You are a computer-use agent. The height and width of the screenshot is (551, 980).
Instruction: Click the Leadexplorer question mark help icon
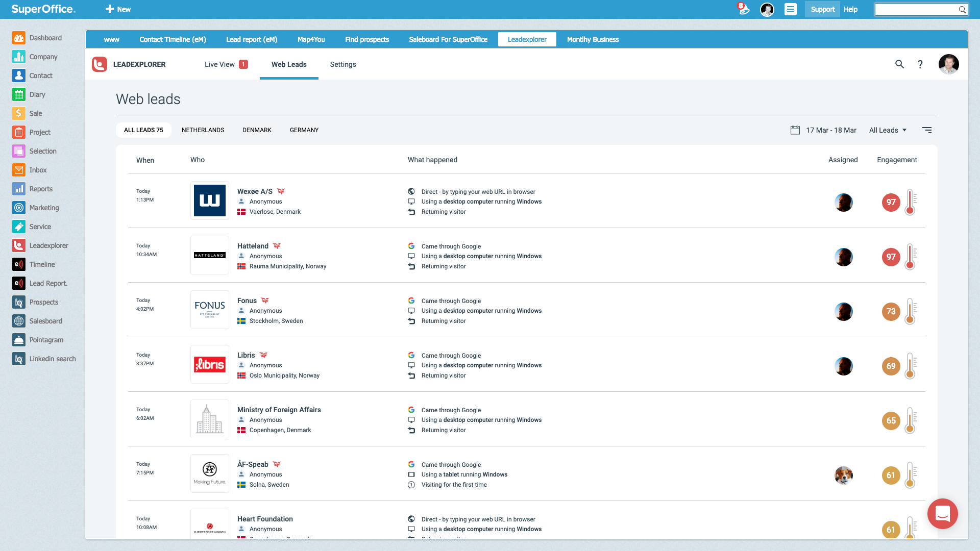(920, 64)
